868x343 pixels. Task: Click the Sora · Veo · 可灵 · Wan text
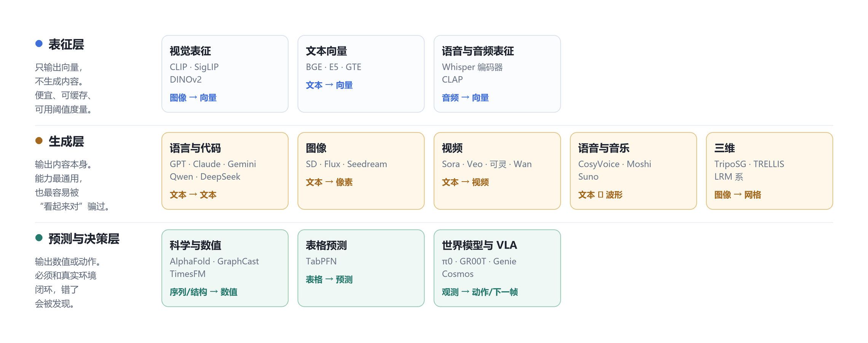tap(487, 164)
